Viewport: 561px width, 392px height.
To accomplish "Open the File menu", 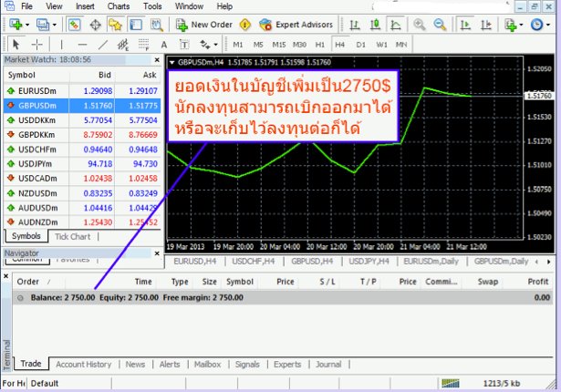I will coord(26,6).
